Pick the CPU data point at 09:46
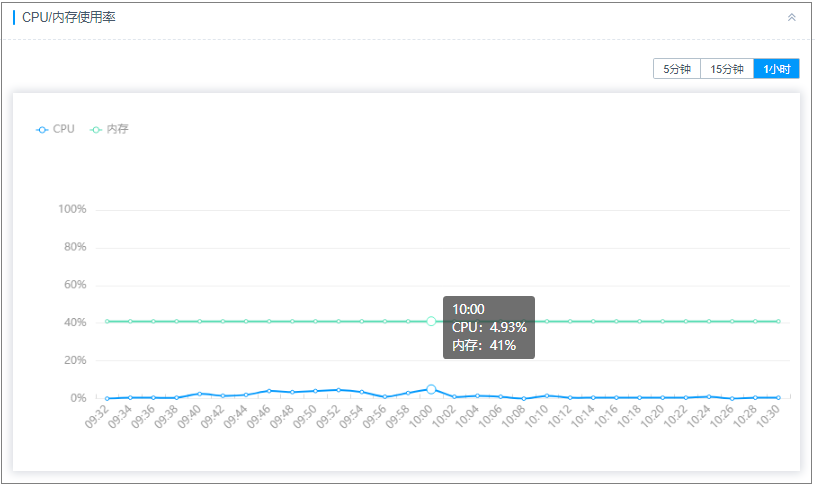This screenshot has width=815, height=487. (x=269, y=391)
